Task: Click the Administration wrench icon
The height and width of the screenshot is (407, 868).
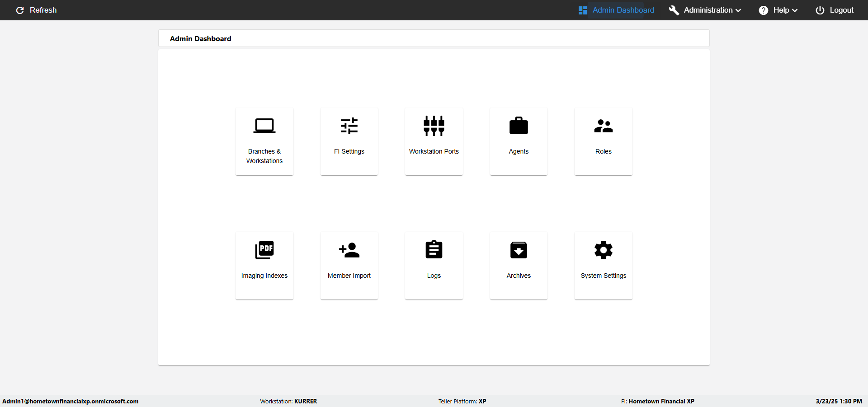Action: pyautogui.click(x=674, y=10)
